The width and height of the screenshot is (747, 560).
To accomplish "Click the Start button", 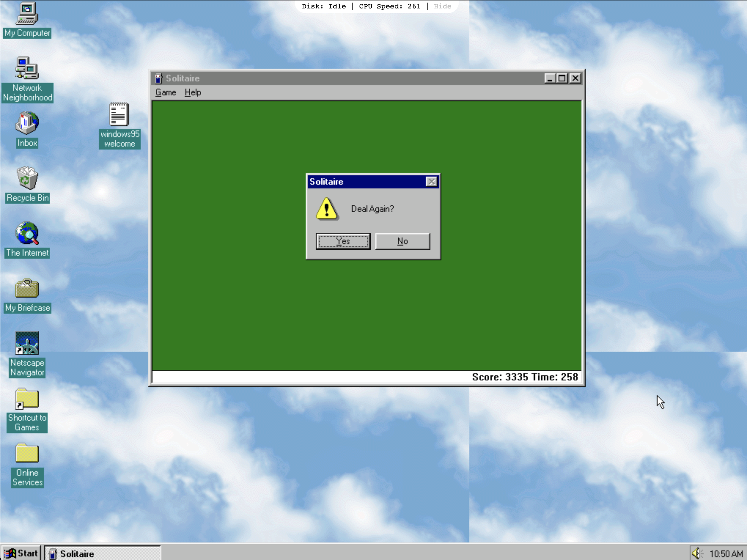I will tap(22, 553).
